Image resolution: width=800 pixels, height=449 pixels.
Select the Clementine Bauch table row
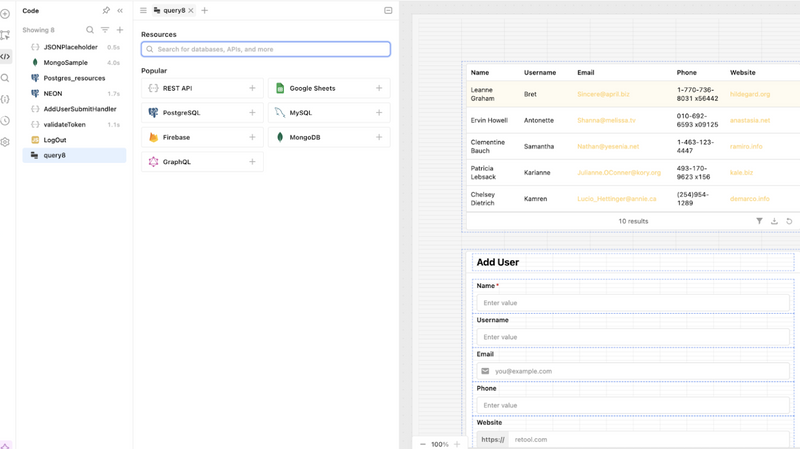[633, 146]
